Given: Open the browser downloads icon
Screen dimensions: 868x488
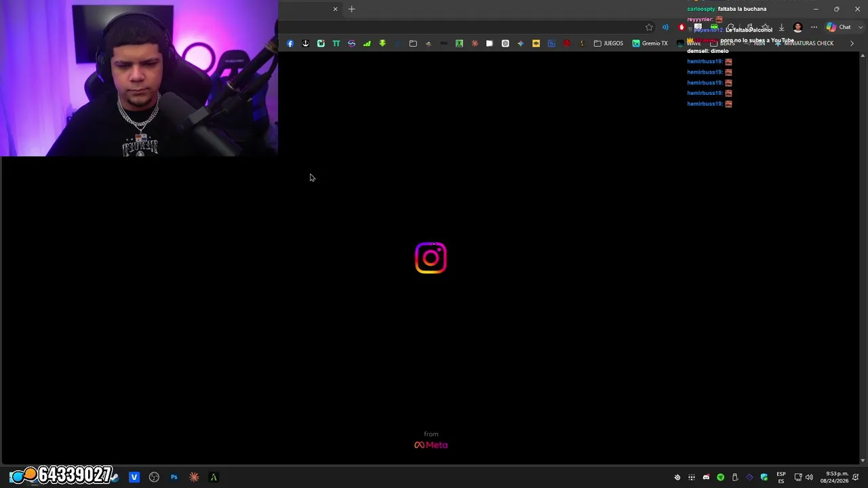Looking at the screenshot, I should [x=781, y=27].
